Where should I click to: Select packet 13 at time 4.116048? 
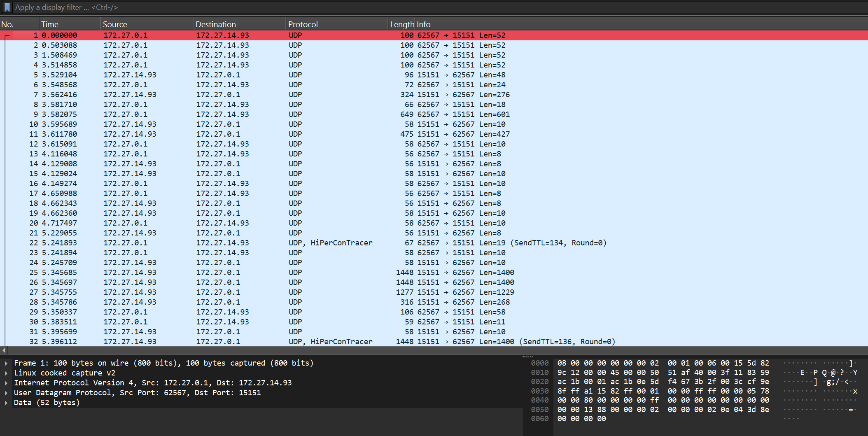pyautogui.click(x=434, y=154)
